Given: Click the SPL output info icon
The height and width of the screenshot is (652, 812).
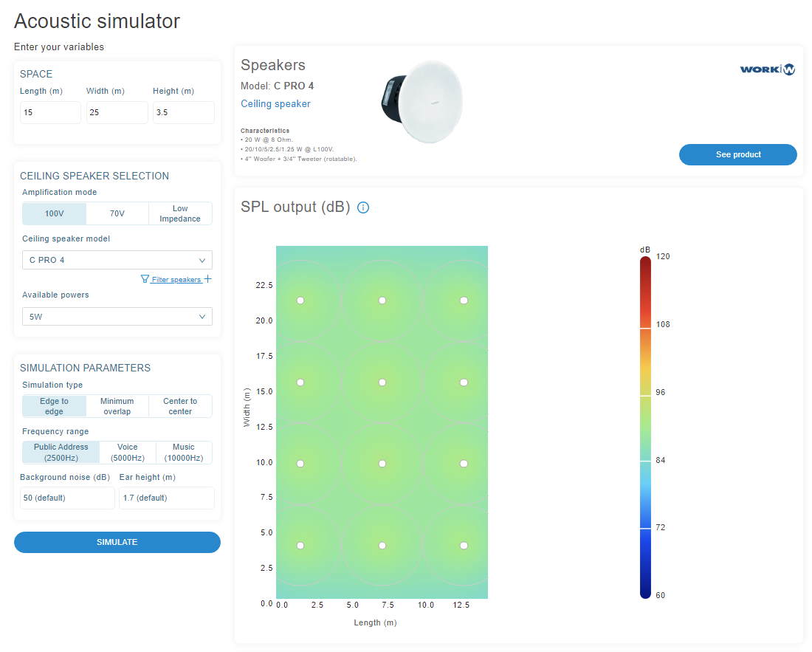Looking at the screenshot, I should 363,207.
